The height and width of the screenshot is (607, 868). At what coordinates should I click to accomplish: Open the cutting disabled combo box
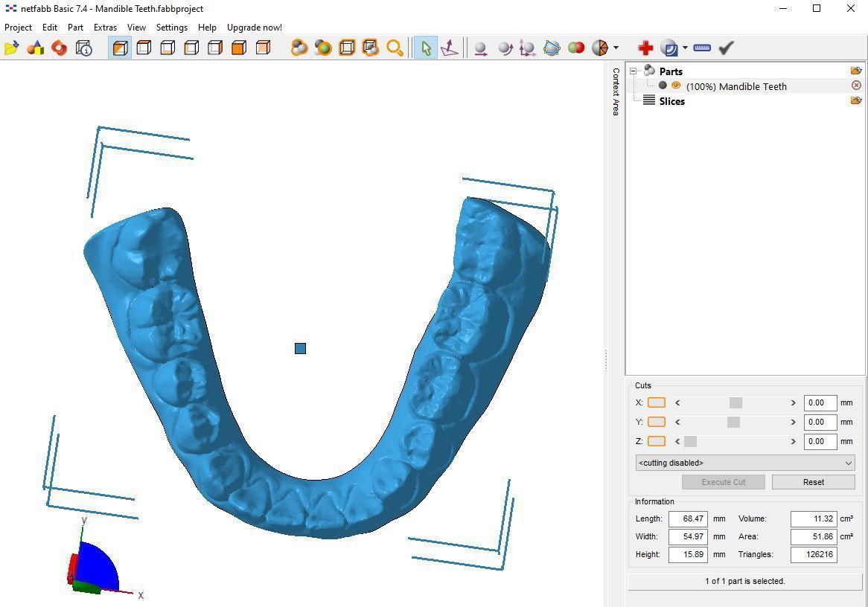coord(745,463)
